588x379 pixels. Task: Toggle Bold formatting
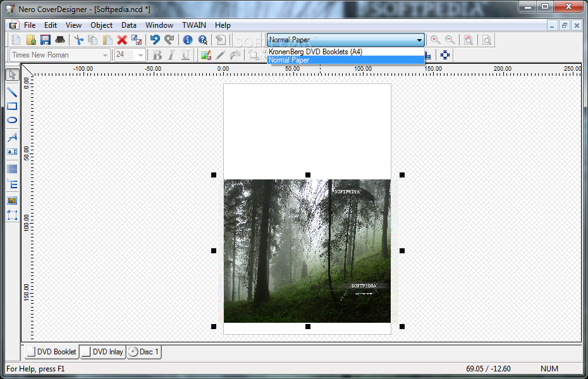[x=157, y=55]
